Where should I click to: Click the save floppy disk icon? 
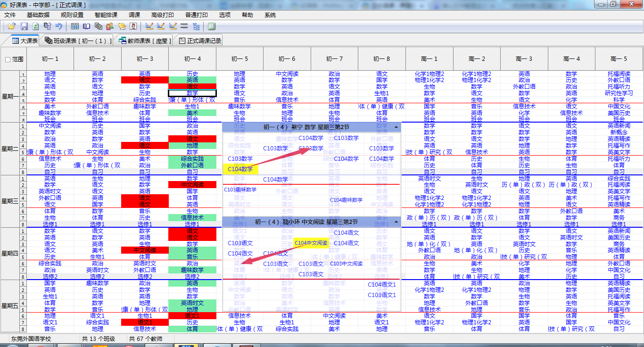point(24,26)
